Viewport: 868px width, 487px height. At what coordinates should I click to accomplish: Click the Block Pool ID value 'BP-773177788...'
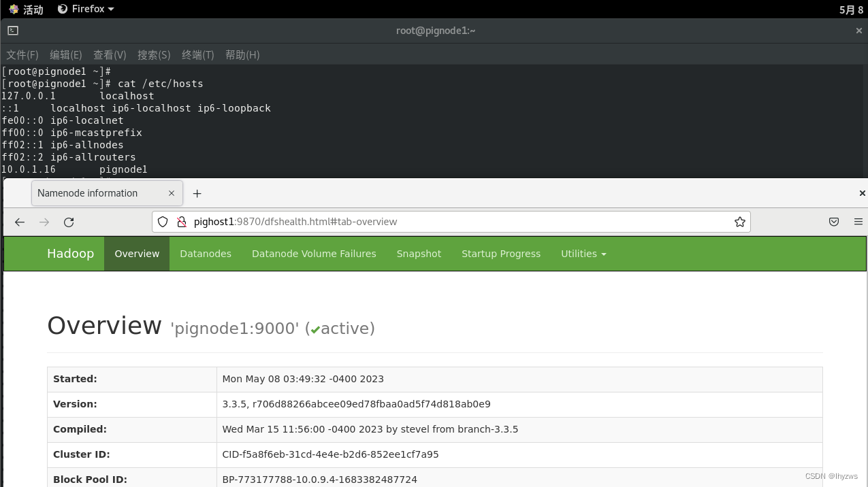[319, 480]
